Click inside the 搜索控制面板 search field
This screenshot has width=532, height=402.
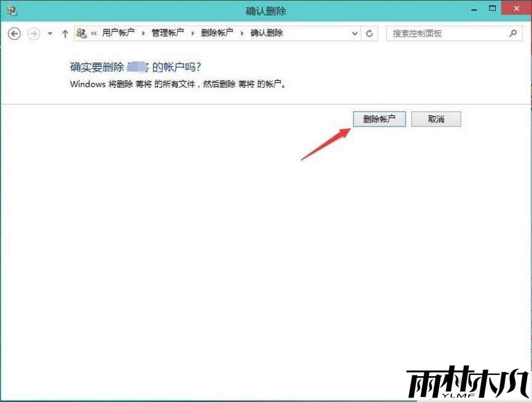point(442,33)
